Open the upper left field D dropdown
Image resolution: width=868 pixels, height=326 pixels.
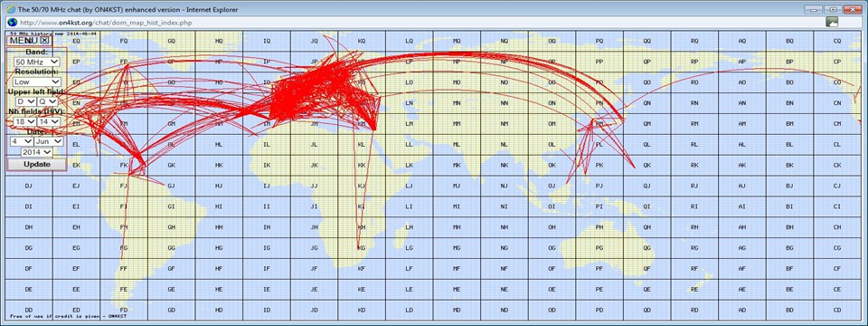(25, 101)
